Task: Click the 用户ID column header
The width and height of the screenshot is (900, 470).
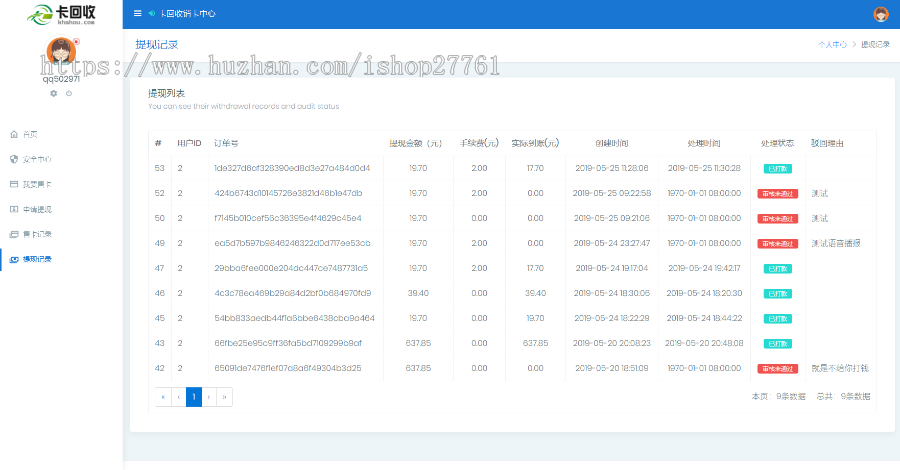Action: tap(189, 143)
